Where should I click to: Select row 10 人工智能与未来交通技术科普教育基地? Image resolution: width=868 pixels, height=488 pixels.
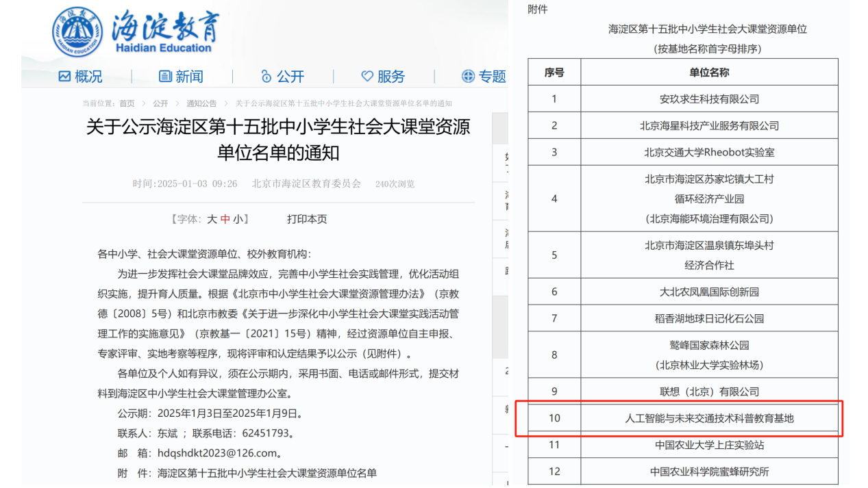(x=709, y=418)
